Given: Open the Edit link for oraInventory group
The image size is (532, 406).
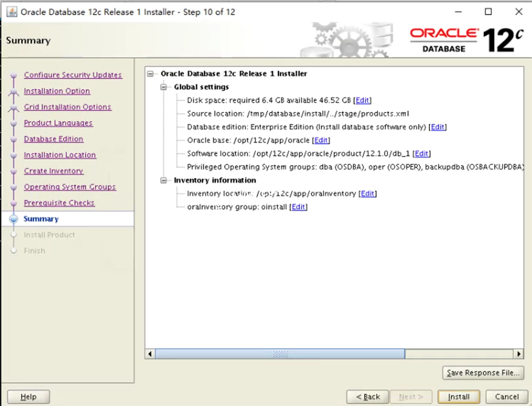Looking at the screenshot, I should click(x=298, y=207).
